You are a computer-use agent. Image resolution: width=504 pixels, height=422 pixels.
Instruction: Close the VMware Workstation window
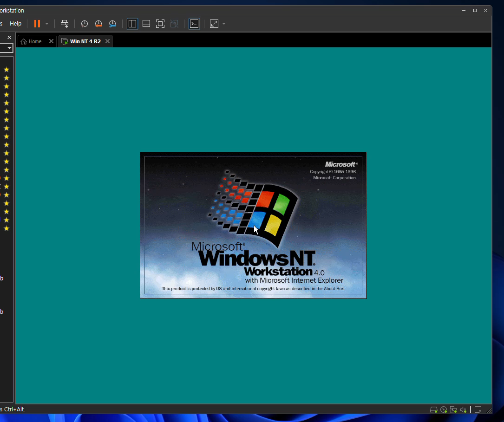486,11
